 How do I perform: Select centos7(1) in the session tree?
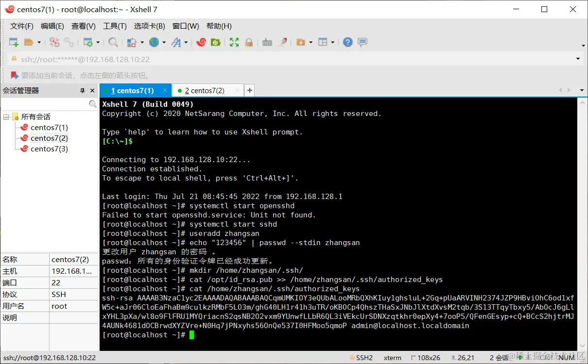[49, 128]
